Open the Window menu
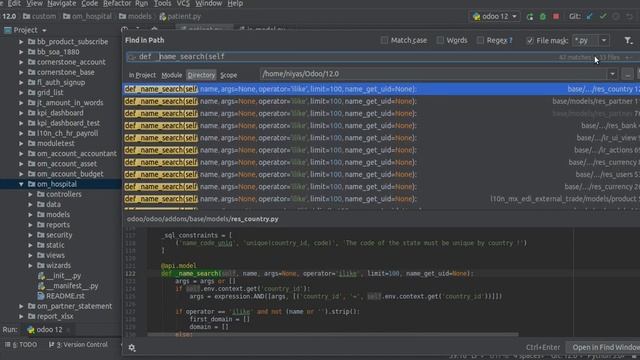This screenshot has height=360, width=640. click(208, 3)
